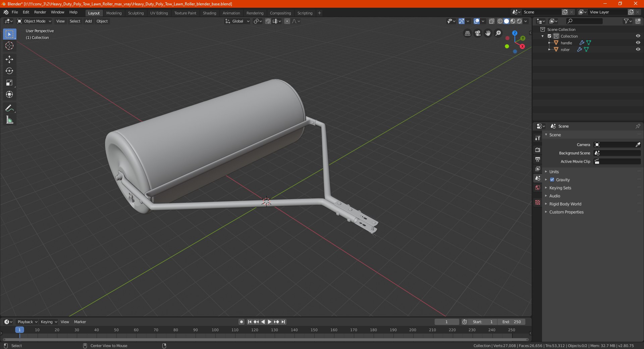
Task: Open the Render menu
Action: point(40,12)
